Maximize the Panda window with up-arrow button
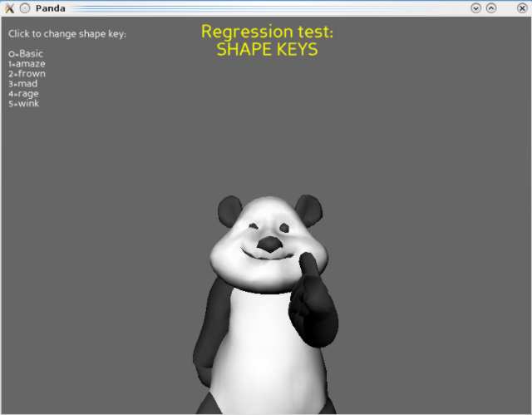Image resolution: width=532 pixels, height=415 pixels. tap(491, 8)
